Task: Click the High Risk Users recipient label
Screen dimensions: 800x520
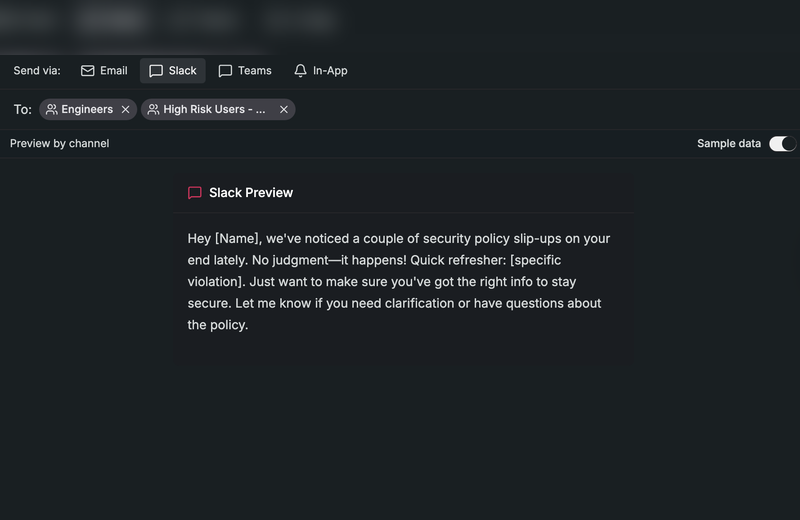Action: coord(214,110)
